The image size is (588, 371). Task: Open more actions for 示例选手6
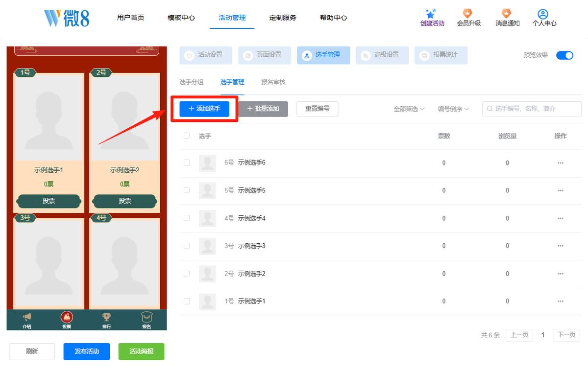(561, 163)
